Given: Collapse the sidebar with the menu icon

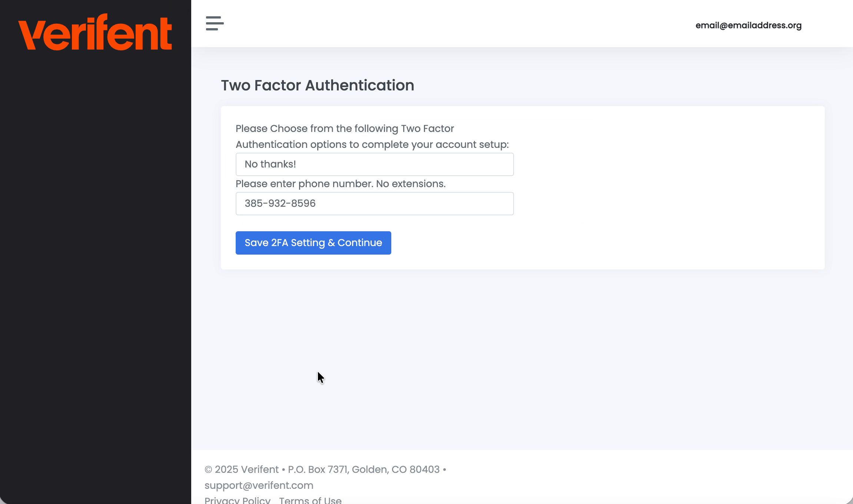Looking at the screenshot, I should coord(214,23).
